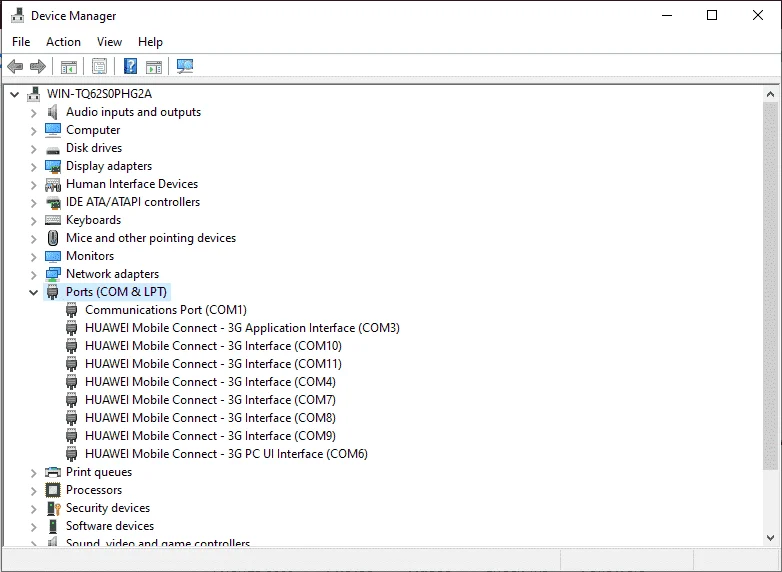Select the Security devices label
Viewport: 782px width, 572px height.
(108, 508)
